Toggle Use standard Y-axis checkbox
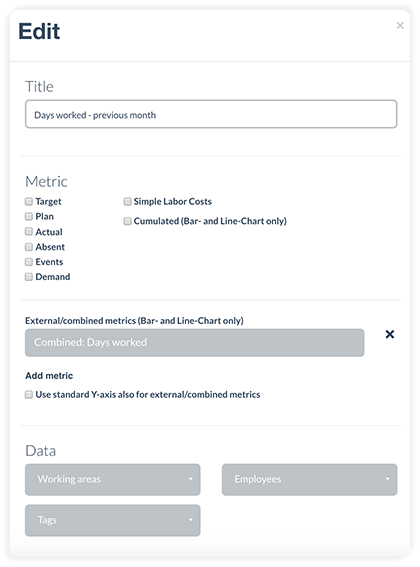The width and height of the screenshot is (420, 567). [29, 395]
